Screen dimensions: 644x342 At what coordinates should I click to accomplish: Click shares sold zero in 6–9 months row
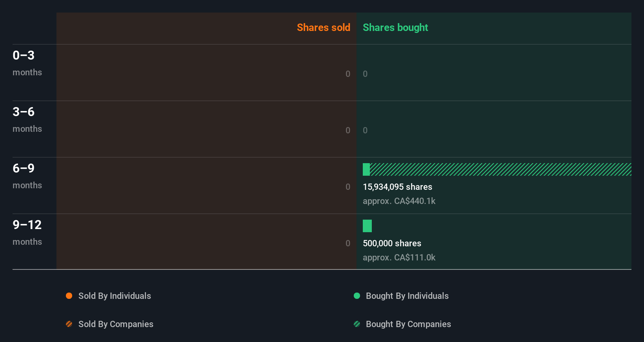click(348, 187)
